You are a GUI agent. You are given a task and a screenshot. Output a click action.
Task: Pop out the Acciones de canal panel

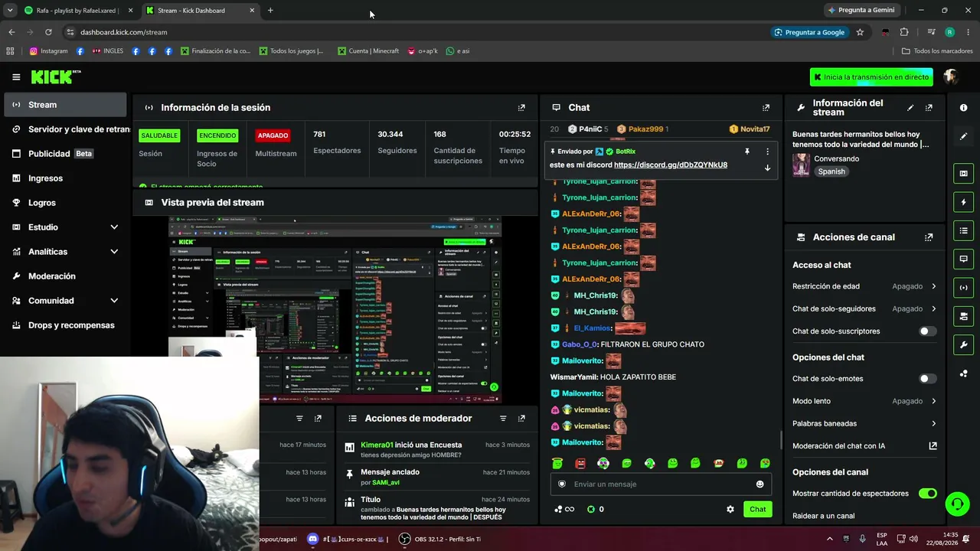pyautogui.click(x=929, y=237)
